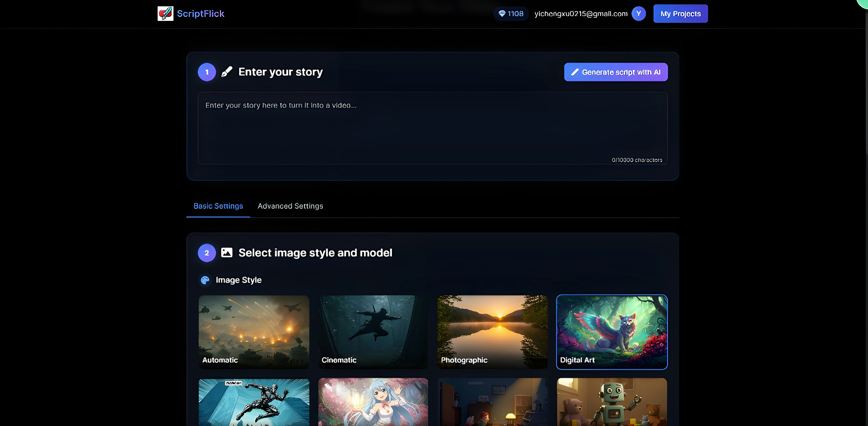Switch to the Basic Settings tab
Screen dimensions: 868x426
[x=218, y=206]
